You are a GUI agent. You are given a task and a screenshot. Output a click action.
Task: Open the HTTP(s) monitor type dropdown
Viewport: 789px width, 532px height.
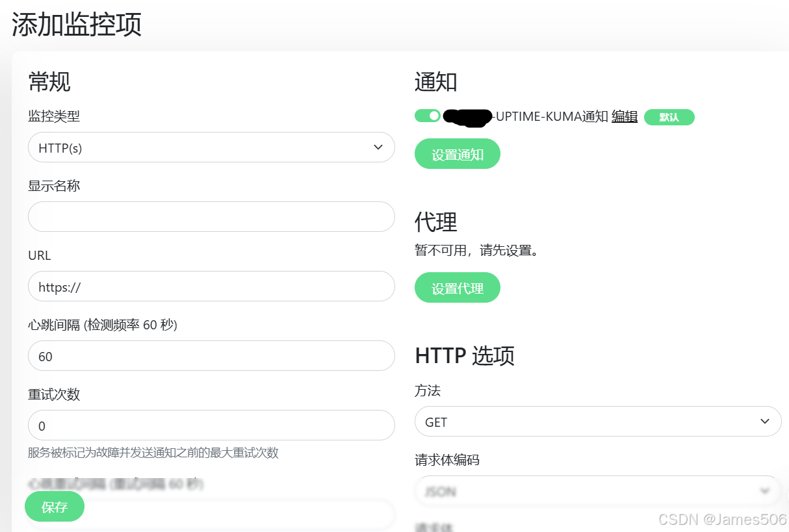click(211, 147)
